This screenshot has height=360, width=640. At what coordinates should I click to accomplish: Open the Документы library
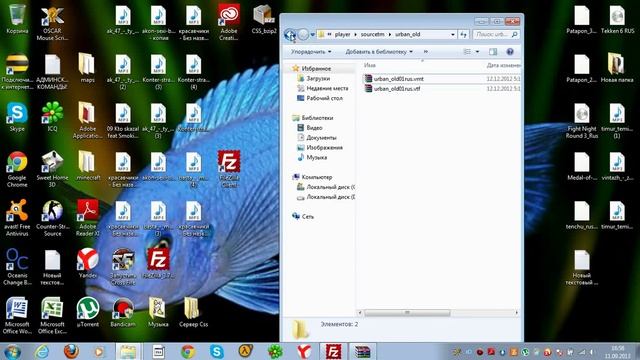click(321, 138)
